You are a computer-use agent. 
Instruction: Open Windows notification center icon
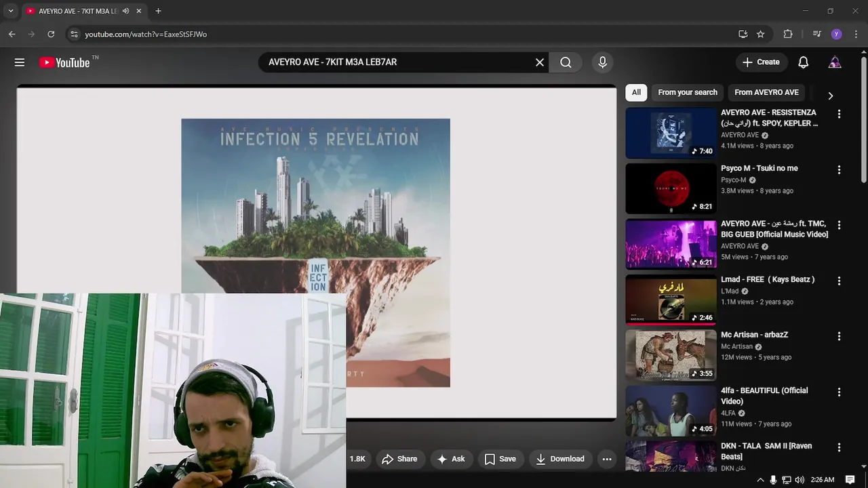850,480
